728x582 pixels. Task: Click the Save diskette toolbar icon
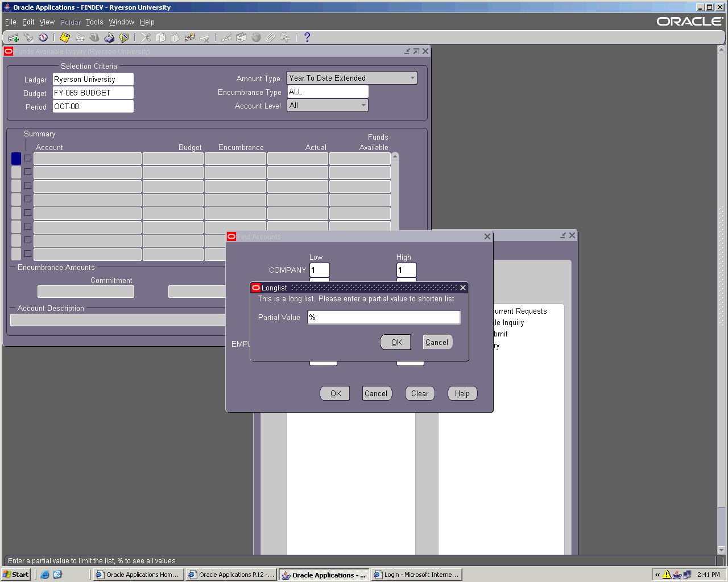pos(65,38)
